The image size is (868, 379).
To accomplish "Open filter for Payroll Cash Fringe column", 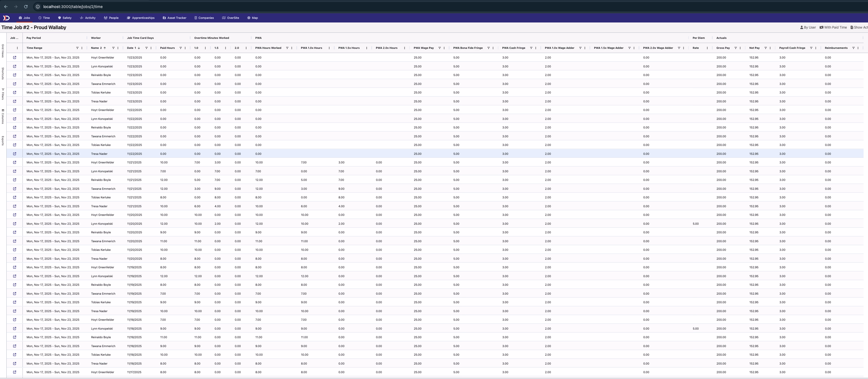I will 811,48.
